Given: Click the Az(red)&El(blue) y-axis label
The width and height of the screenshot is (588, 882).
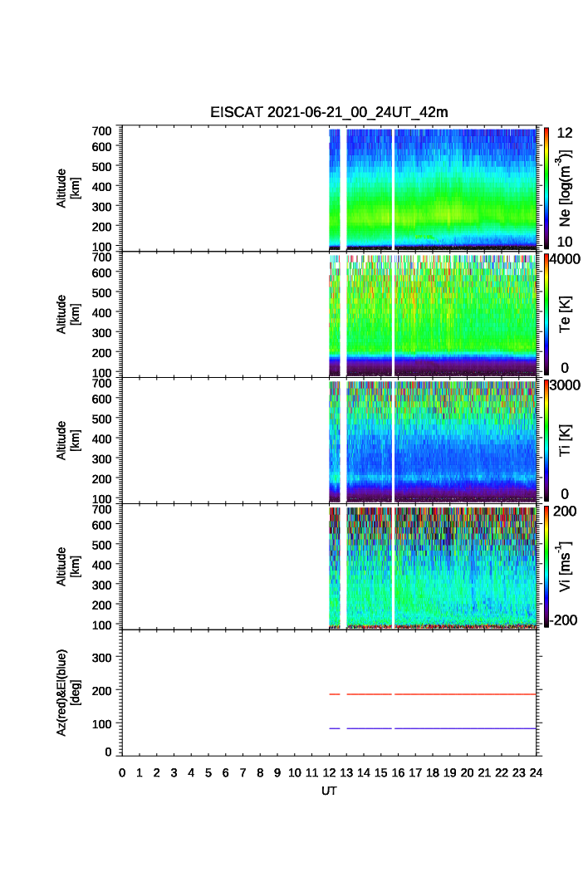Looking at the screenshot, I should tap(68, 693).
